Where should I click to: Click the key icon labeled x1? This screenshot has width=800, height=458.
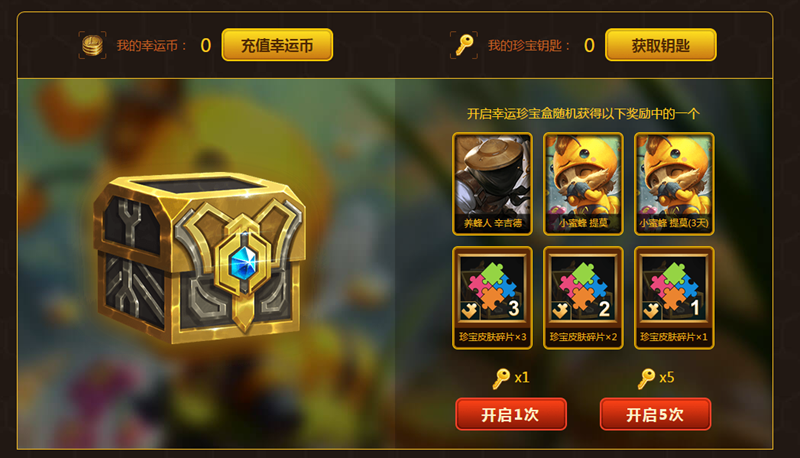[501, 378]
